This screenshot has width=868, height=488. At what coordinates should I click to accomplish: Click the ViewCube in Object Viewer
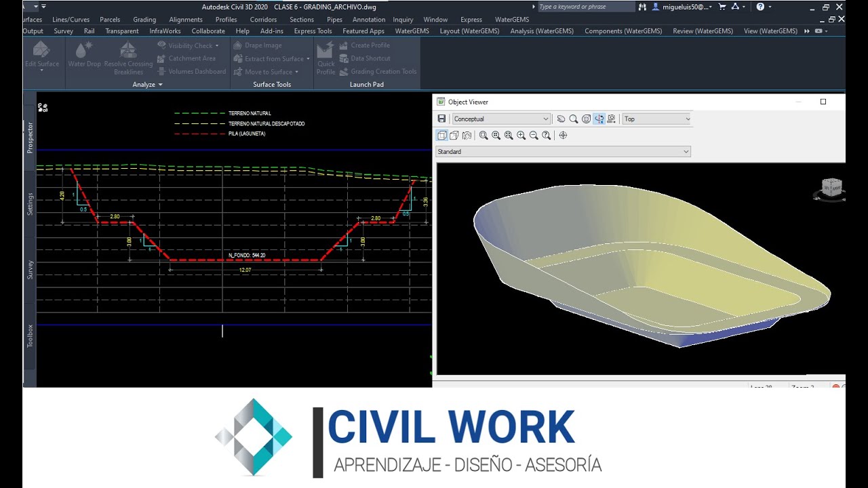pyautogui.click(x=831, y=188)
